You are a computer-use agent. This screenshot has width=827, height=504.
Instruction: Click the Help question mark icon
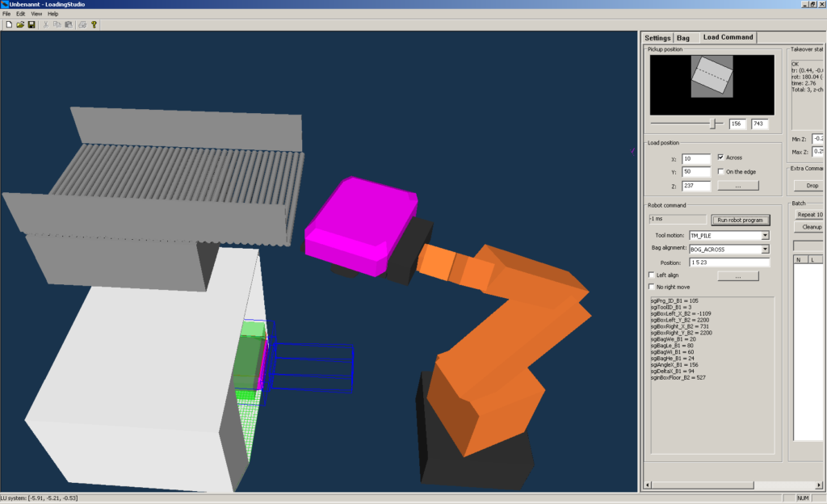94,25
